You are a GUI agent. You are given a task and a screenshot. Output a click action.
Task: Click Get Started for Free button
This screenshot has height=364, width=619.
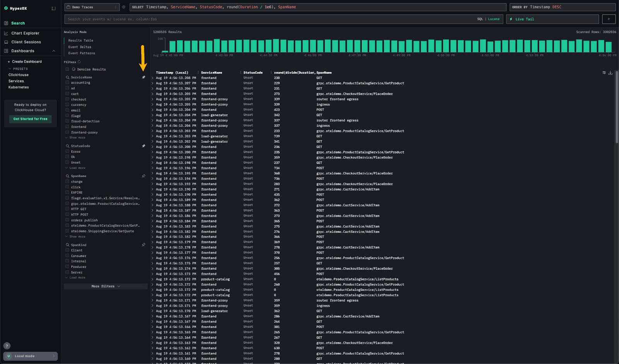(30, 119)
